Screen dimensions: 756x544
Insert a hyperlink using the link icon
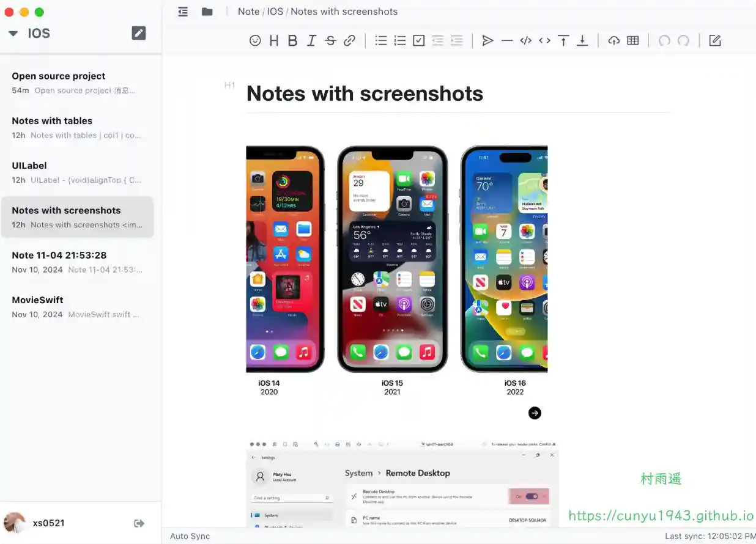(349, 40)
